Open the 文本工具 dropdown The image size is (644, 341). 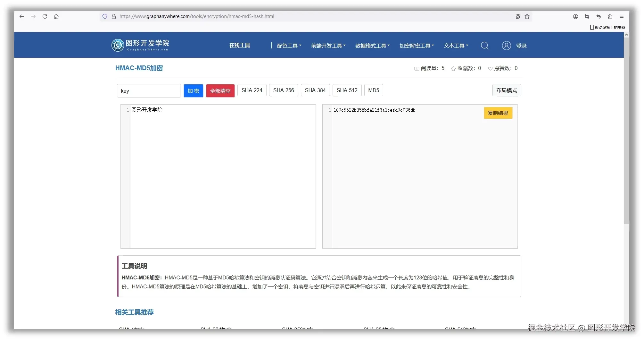pos(456,45)
